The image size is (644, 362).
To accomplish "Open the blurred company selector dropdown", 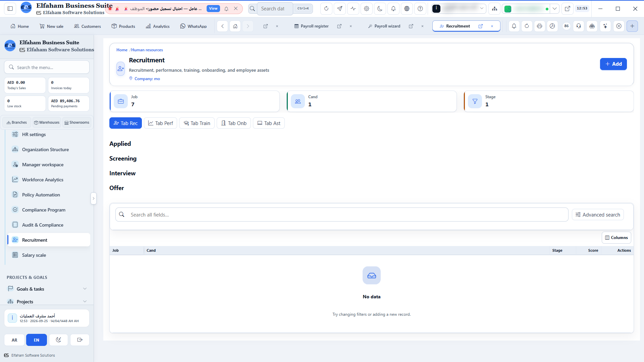I will pos(459,9).
